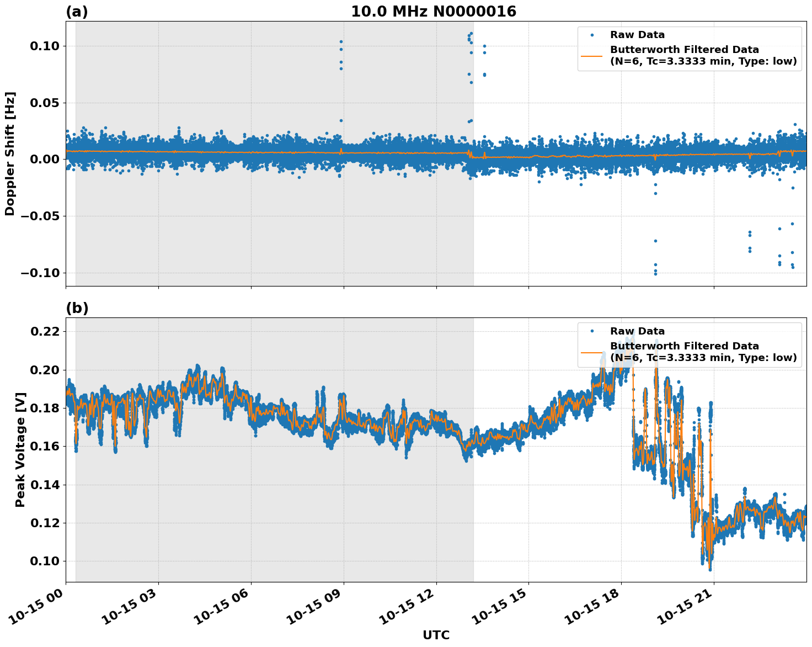812x647 pixels.
Task: Click blue Raw Data marker in Doppler legend
Action: 592,35
